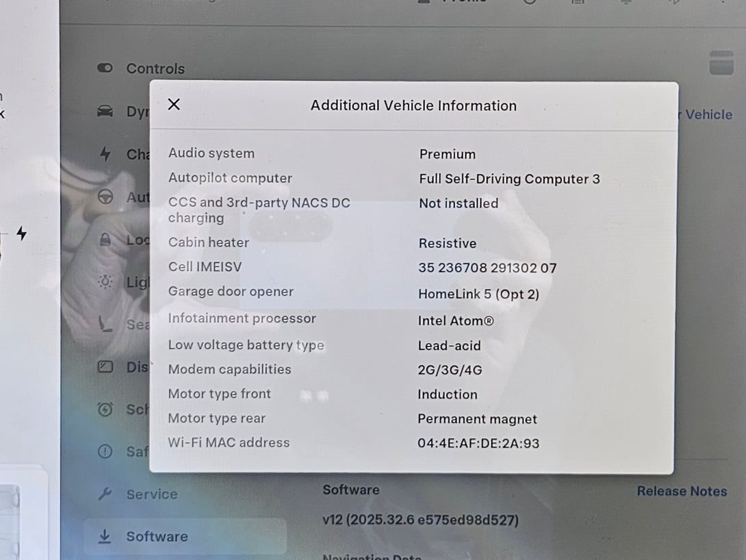This screenshot has height=560, width=746.
Task: Tap the Lights sun-shaped icon
Action: click(x=105, y=282)
